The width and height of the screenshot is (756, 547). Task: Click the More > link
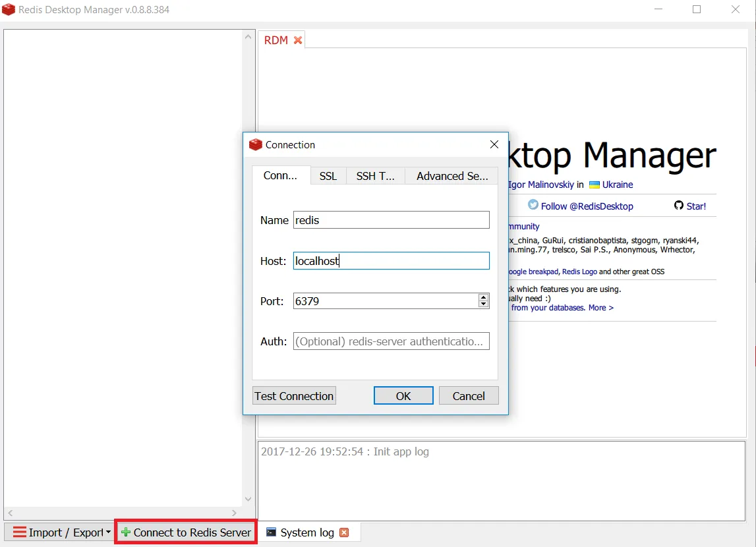pos(600,307)
